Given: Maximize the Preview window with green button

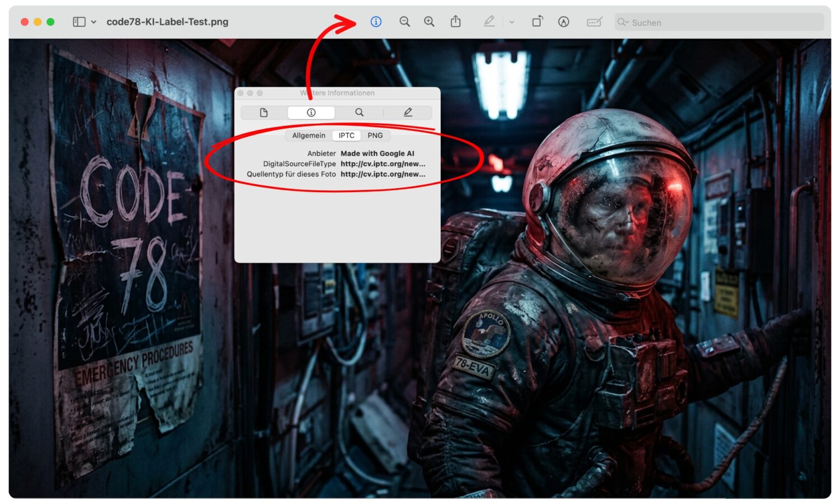Looking at the screenshot, I should coord(50,22).
